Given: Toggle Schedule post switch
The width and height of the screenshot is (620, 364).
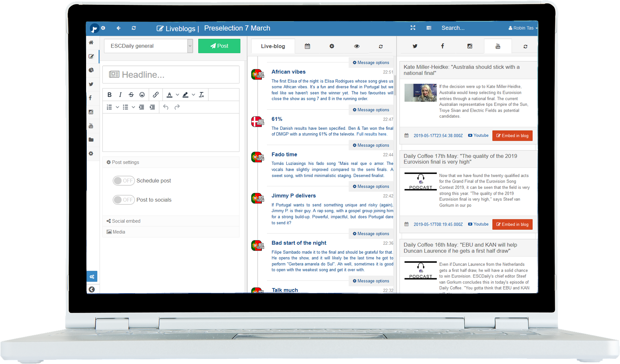Looking at the screenshot, I should pos(124,181).
